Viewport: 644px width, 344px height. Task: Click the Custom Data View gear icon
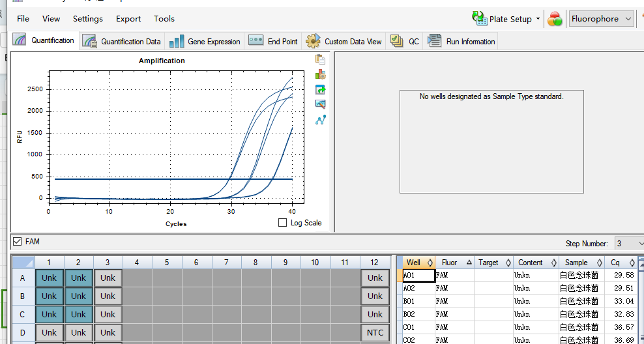[x=313, y=41]
